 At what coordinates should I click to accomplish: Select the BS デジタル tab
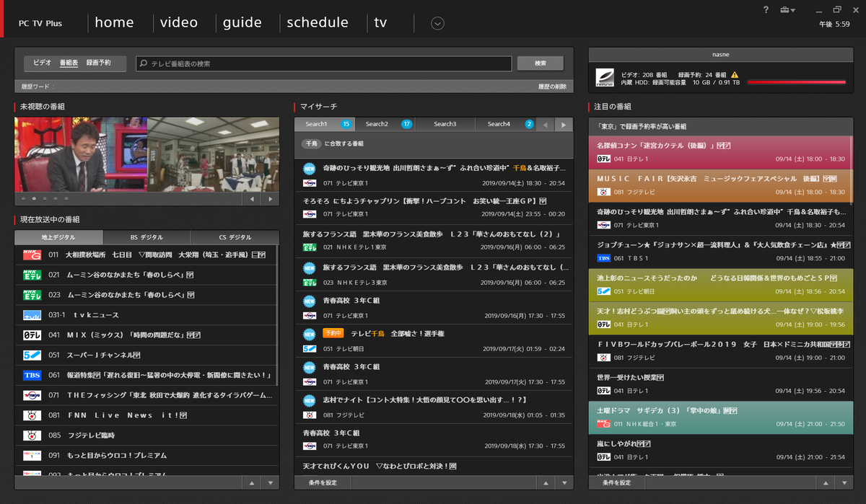146,237
